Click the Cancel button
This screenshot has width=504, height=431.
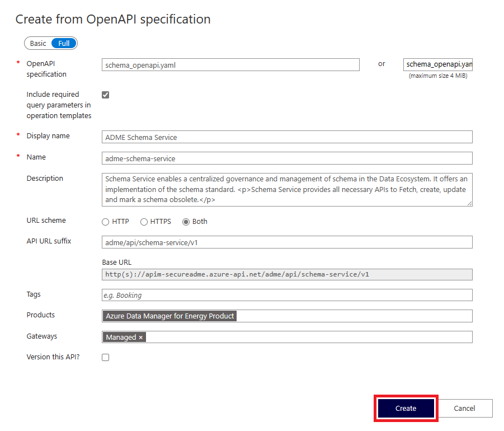tap(466, 408)
